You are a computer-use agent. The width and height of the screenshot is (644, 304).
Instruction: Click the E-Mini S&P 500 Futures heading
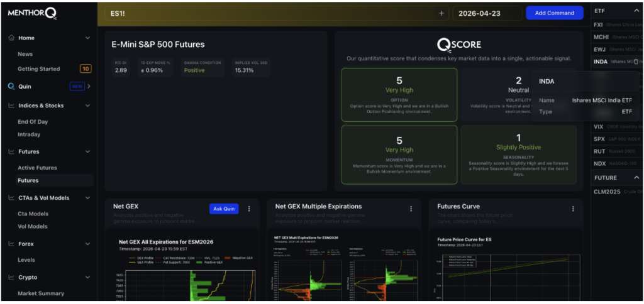158,45
